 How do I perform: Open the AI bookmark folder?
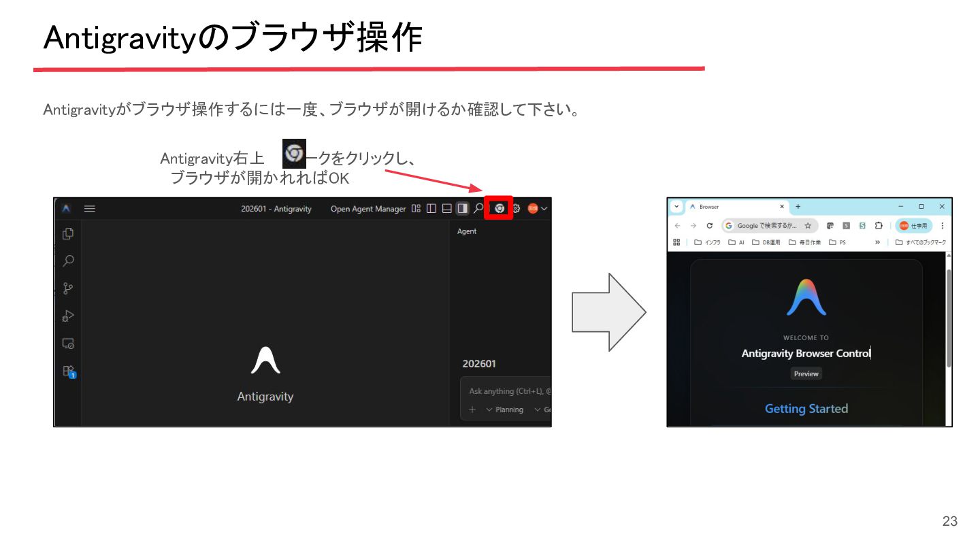[736, 242]
